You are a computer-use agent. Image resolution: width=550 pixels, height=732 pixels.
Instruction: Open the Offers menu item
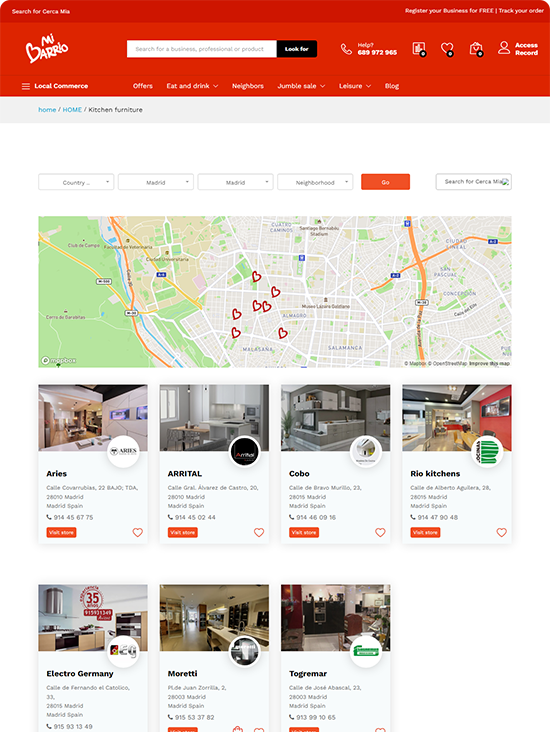(x=142, y=86)
